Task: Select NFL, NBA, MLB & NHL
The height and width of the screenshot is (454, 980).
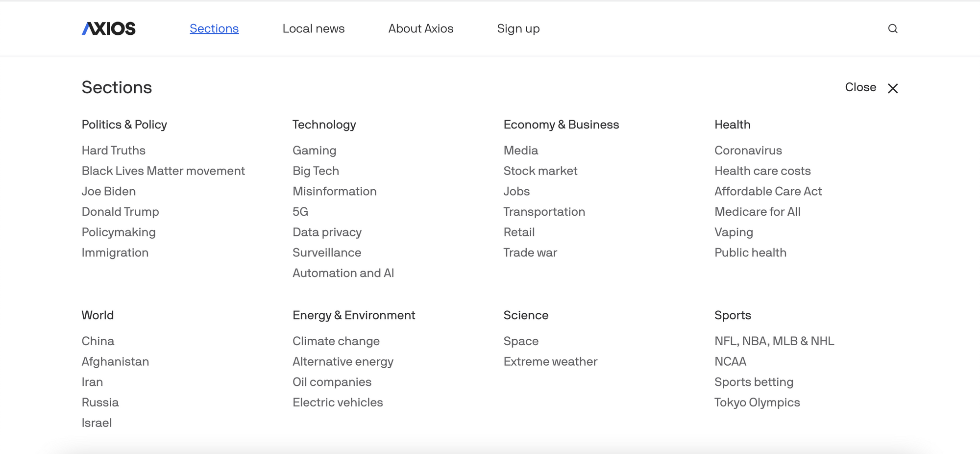Action: tap(775, 341)
